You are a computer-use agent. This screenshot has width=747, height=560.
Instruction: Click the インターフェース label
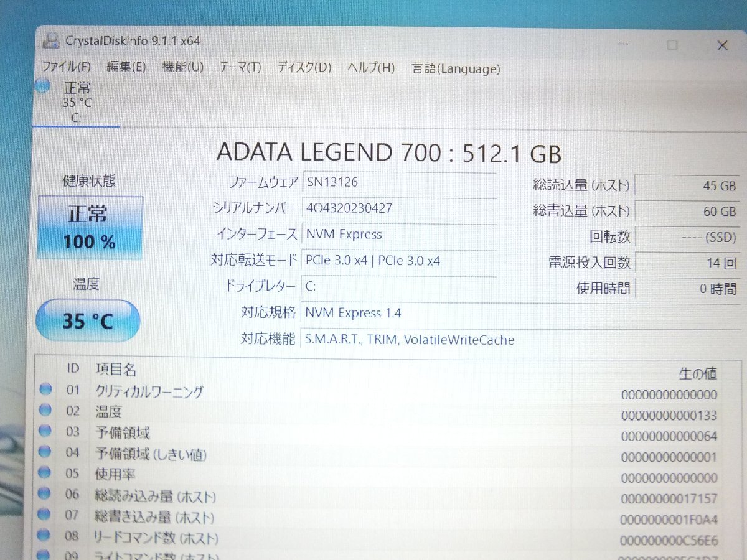click(256, 234)
